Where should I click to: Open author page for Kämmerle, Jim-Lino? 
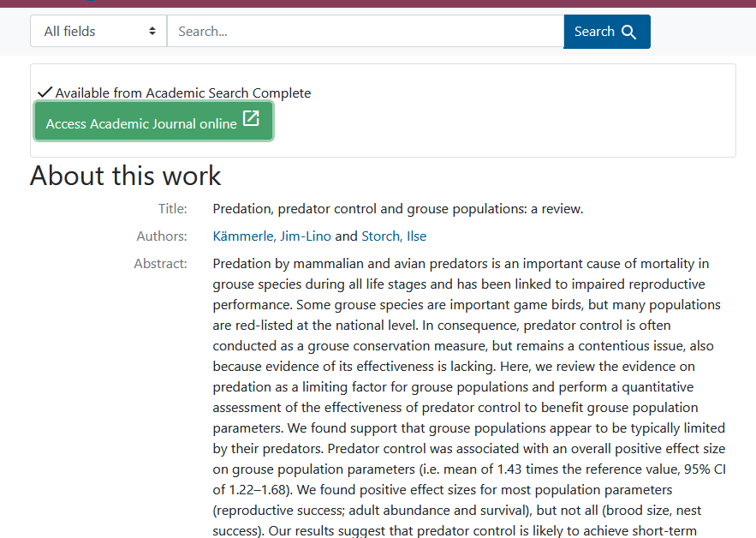click(269, 236)
